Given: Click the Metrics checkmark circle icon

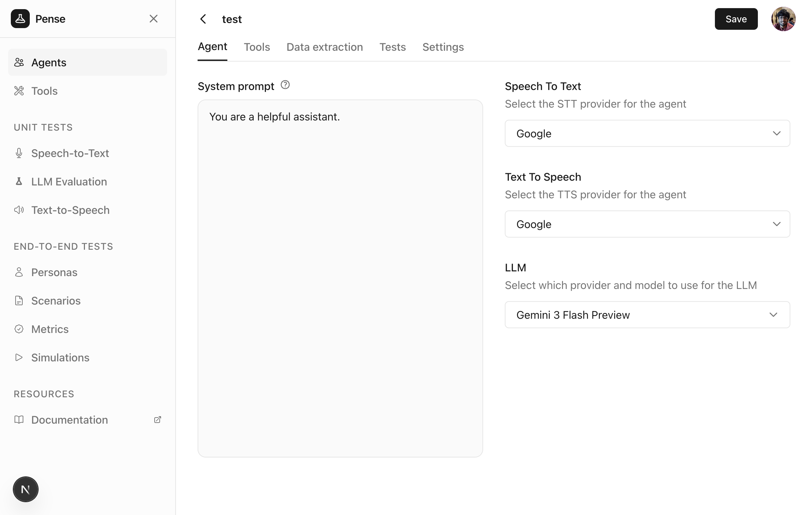Looking at the screenshot, I should [19, 329].
